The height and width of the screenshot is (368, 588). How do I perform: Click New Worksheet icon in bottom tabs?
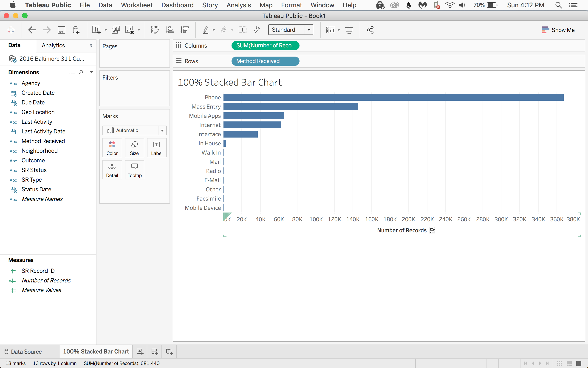pos(140,351)
